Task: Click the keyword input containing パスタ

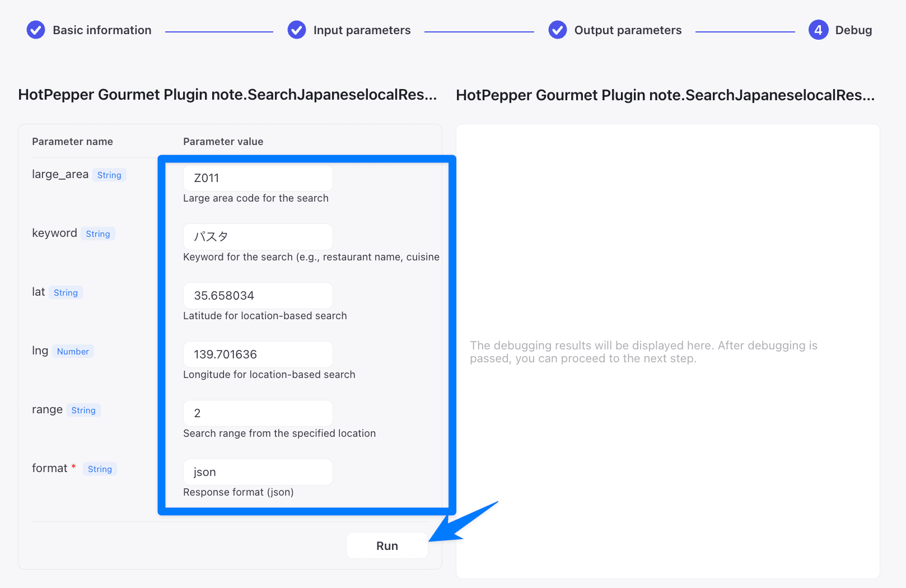Action: point(258,237)
